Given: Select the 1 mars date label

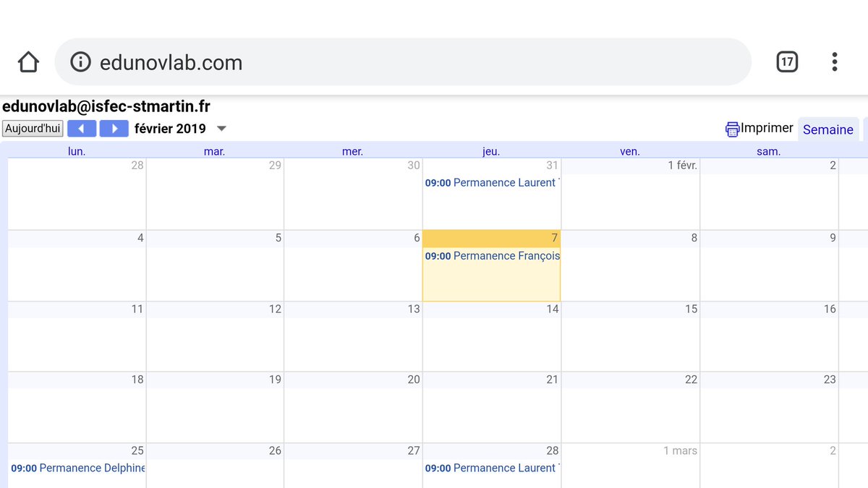Looking at the screenshot, I should (x=681, y=450).
